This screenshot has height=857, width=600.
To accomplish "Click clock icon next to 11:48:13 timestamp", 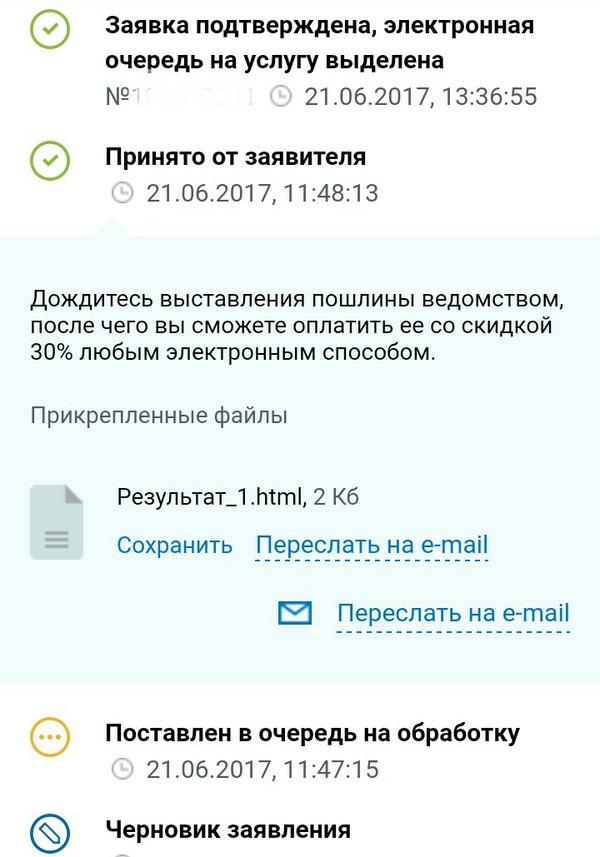I will (122, 193).
